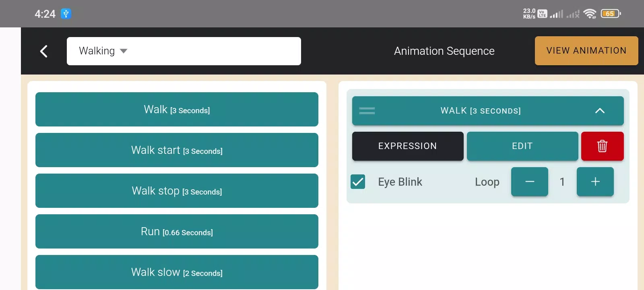Tap the USB debugging status icon
Screen dimensions: 644x290
tap(66, 14)
